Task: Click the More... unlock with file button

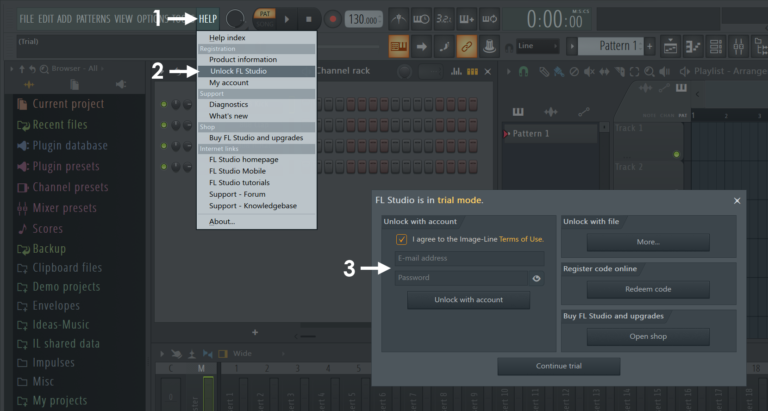Action: [x=648, y=242]
